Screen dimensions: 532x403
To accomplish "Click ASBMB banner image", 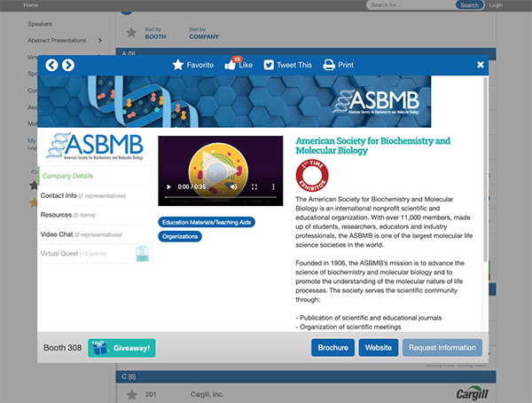I will click(x=234, y=101).
